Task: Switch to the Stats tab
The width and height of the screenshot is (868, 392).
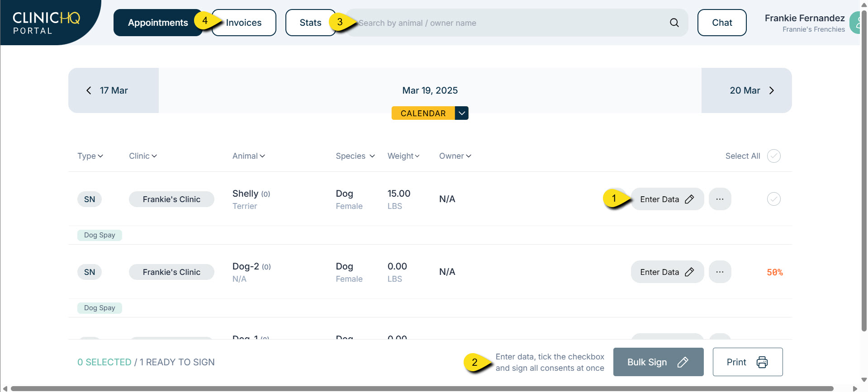Action: pyautogui.click(x=310, y=23)
